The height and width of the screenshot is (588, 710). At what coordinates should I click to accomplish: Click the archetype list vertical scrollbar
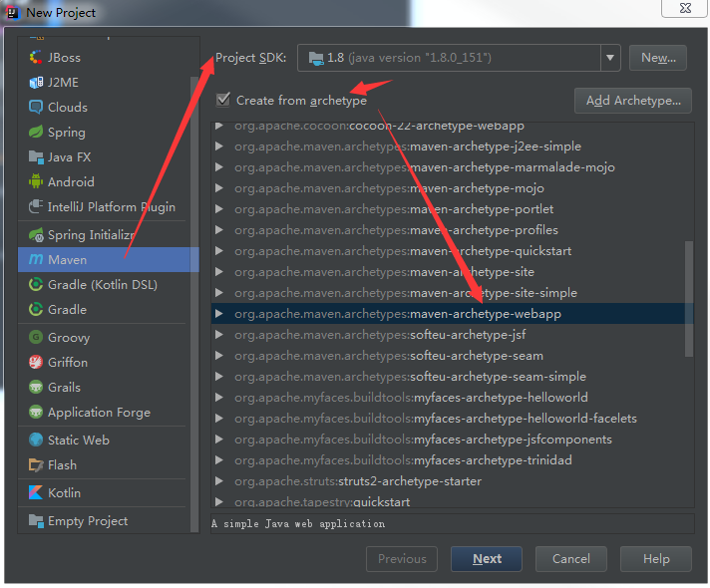tap(689, 299)
